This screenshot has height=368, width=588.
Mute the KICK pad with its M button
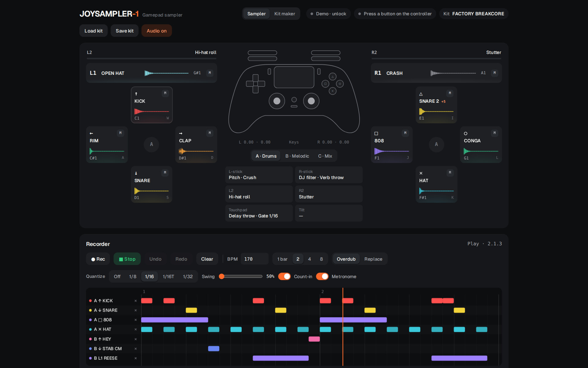(165, 93)
